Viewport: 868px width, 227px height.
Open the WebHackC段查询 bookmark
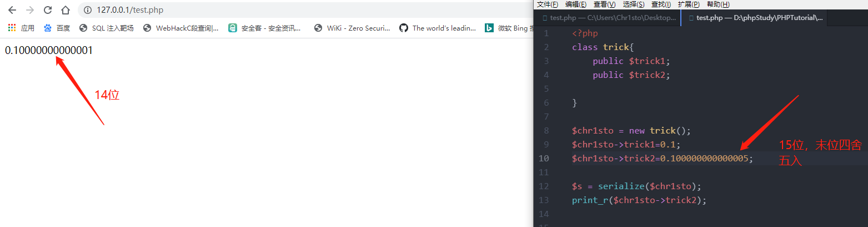point(181,28)
